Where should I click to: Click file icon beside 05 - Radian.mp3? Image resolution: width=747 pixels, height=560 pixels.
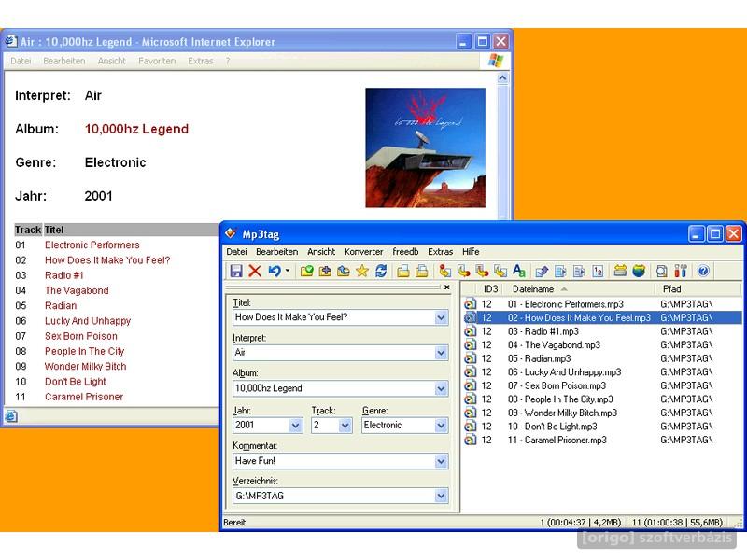coord(471,358)
